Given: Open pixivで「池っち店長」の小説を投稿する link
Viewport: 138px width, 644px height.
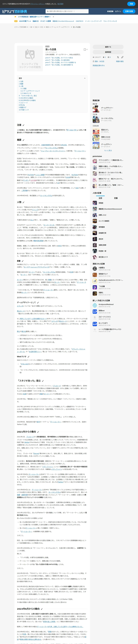Looking at the screenshot, I should click(59, 65).
